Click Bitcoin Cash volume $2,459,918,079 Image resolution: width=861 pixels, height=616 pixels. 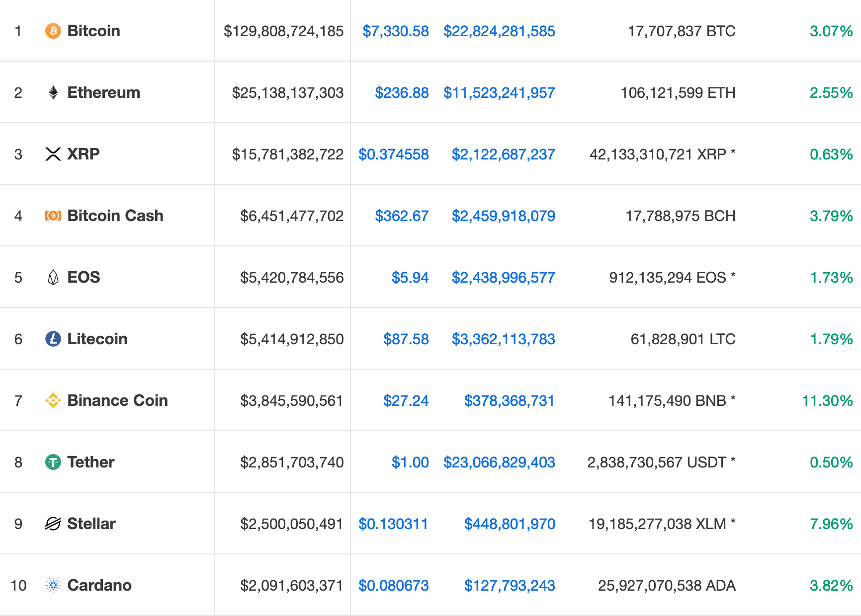click(504, 216)
